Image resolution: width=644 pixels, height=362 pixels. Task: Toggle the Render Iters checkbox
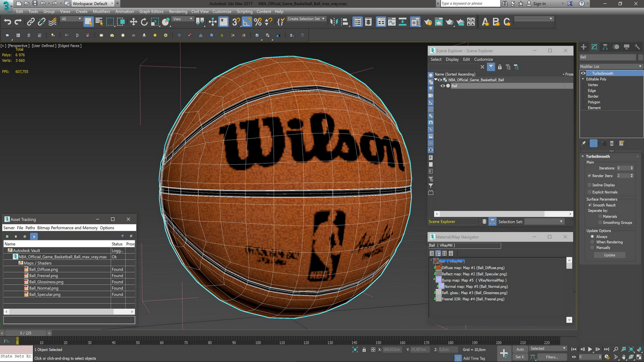(x=589, y=176)
